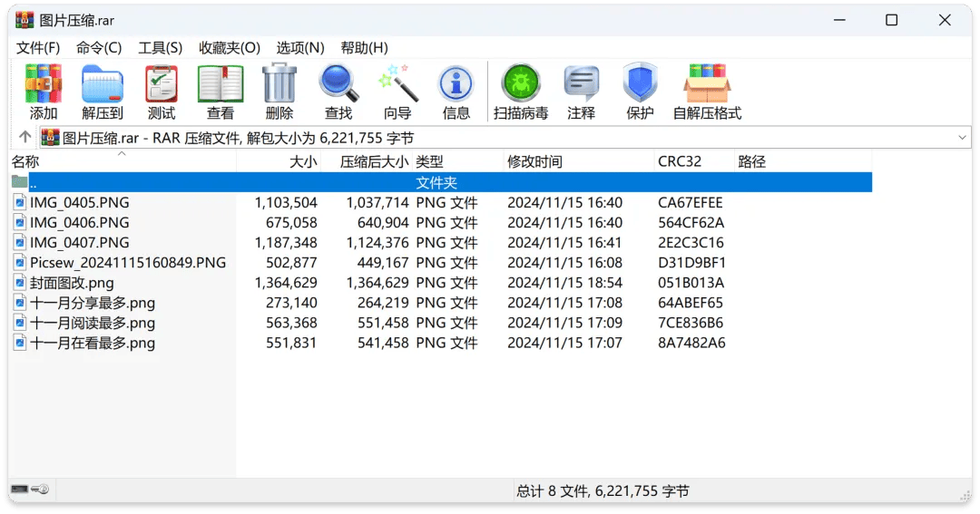Open the 文件(F) menu
This screenshot has width=980, height=514.
click(38, 48)
